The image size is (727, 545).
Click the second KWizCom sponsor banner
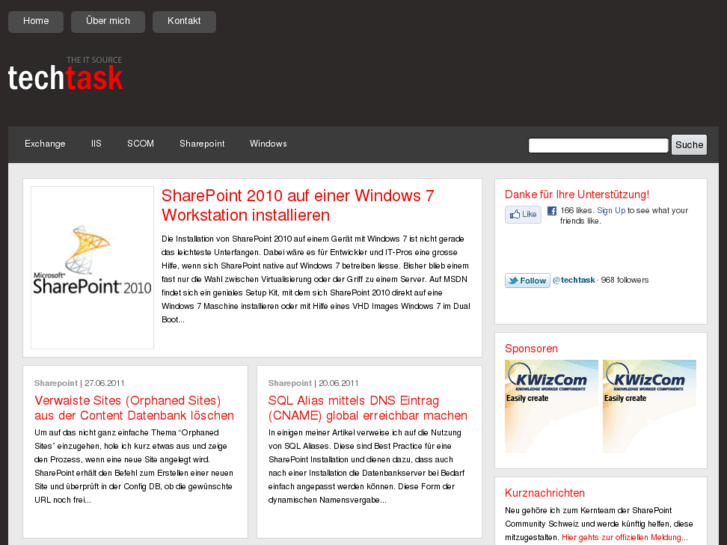coord(649,406)
